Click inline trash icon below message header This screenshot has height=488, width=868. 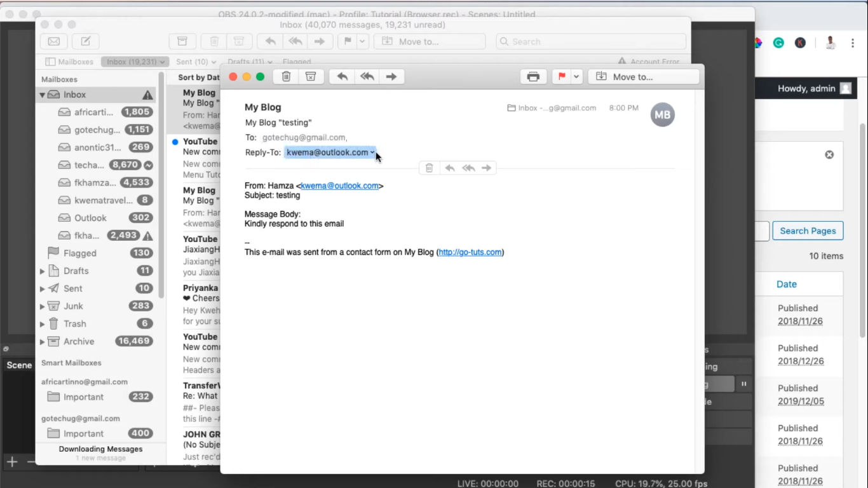[429, 168]
